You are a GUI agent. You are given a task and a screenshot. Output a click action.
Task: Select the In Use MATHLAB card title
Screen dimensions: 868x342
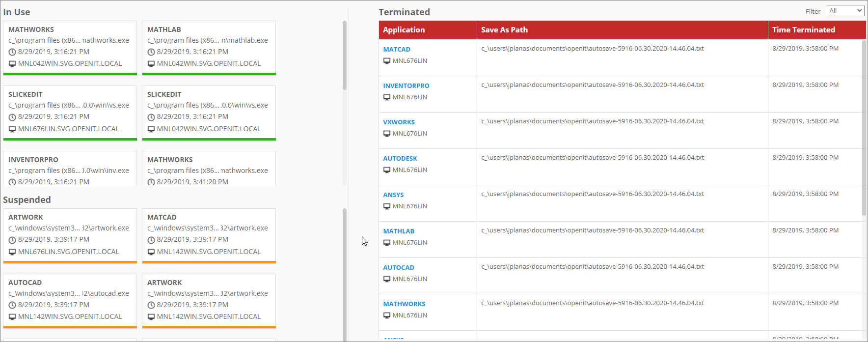[x=164, y=29]
